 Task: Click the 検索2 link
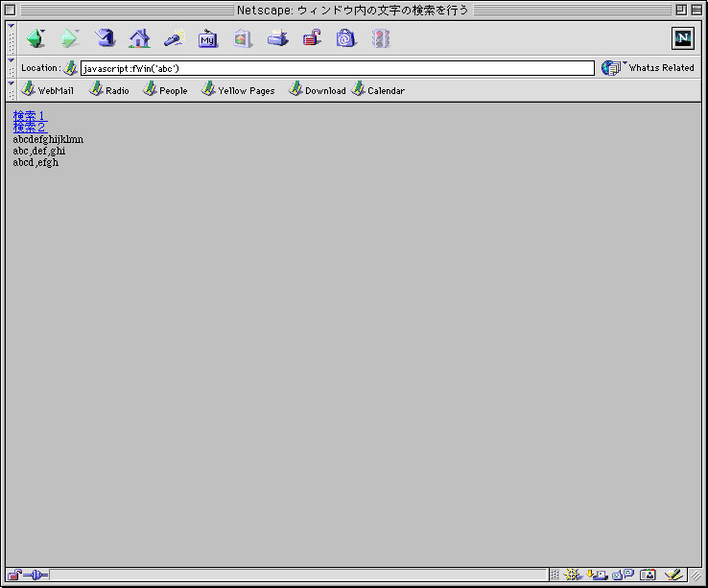(x=29, y=128)
